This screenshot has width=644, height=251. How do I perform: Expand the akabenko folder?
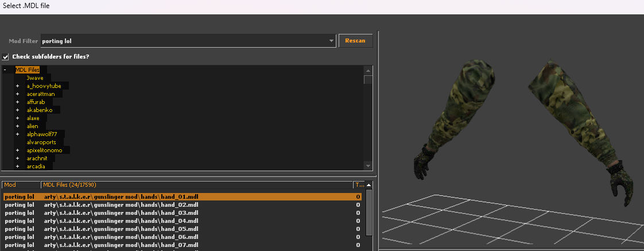coord(18,110)
